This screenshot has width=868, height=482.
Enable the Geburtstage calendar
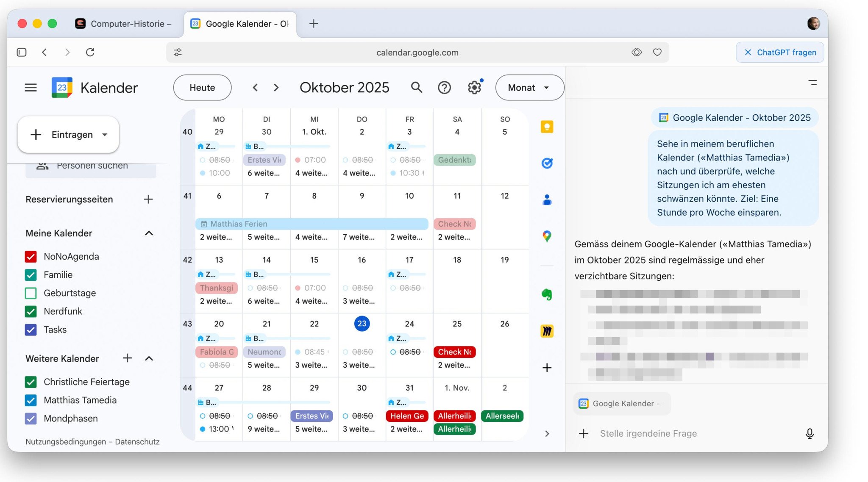pos(31,293)
